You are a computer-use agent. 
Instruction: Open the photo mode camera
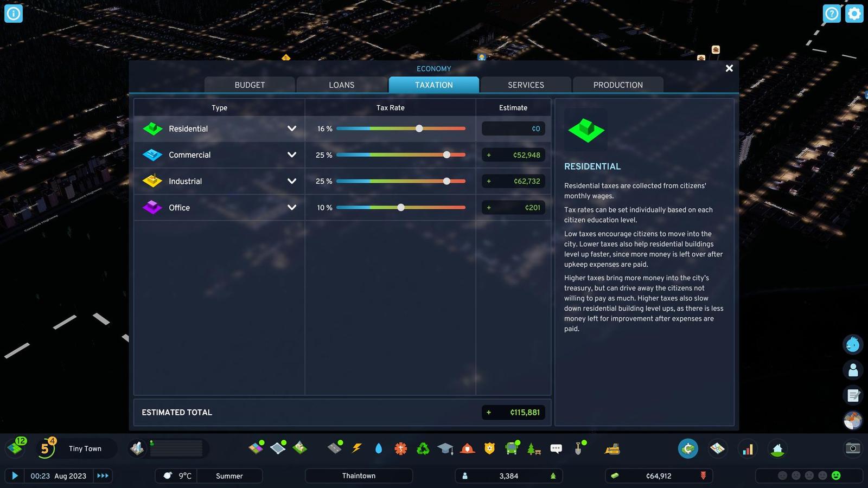point(853,448)
